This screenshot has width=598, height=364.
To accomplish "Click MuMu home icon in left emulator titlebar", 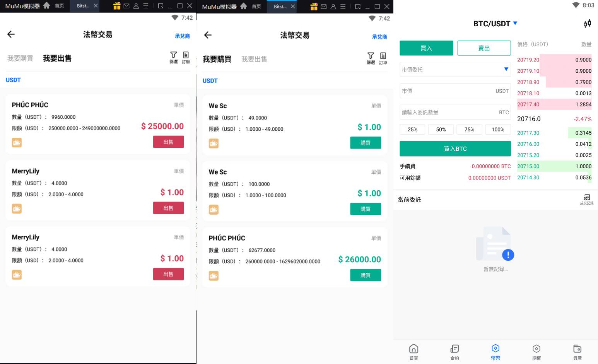I will click(x=47, y=6).
